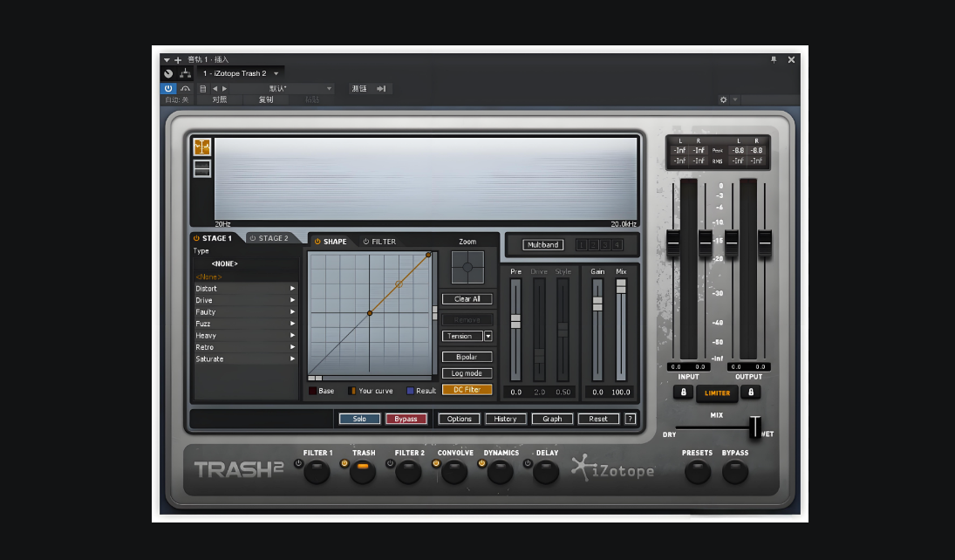Select the orange spectrum view icon

coord(201,147)
